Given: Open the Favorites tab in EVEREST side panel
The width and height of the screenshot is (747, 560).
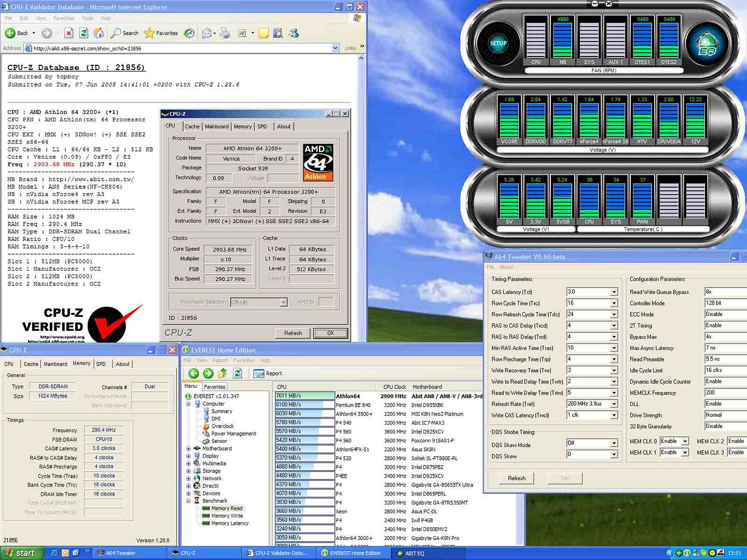Looking at the screenshot, I should click(x=214, y=387).
